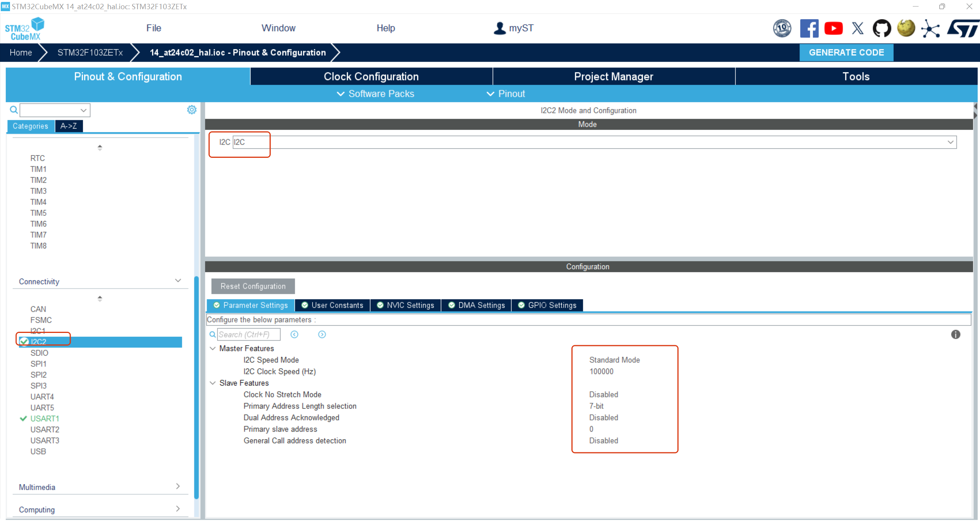The height and width of the screenshot is (523, 980).
Task: Click the parameter info icon
Action: click(955, 334)
